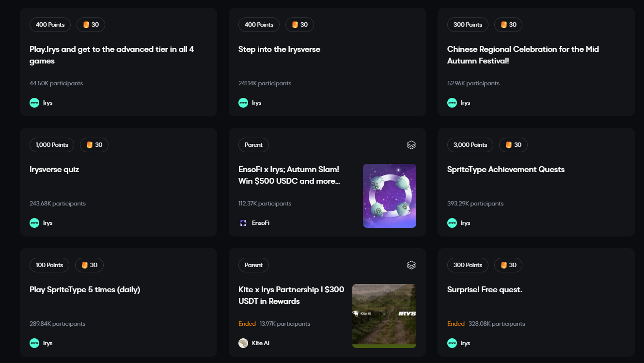
Task: Click Irys logo under Irysverse quiz card
Action: pos(34,223)
